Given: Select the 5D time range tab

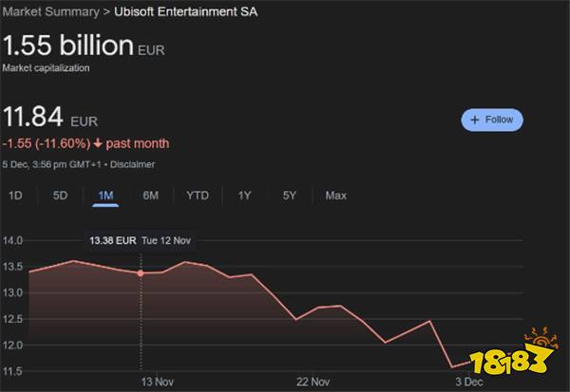Looking at the screenshot, I should point(61,196).
